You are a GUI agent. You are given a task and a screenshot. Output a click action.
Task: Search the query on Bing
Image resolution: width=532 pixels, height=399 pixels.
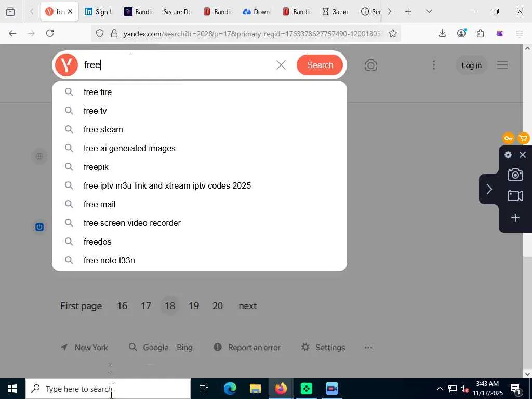tap(184, 348)
